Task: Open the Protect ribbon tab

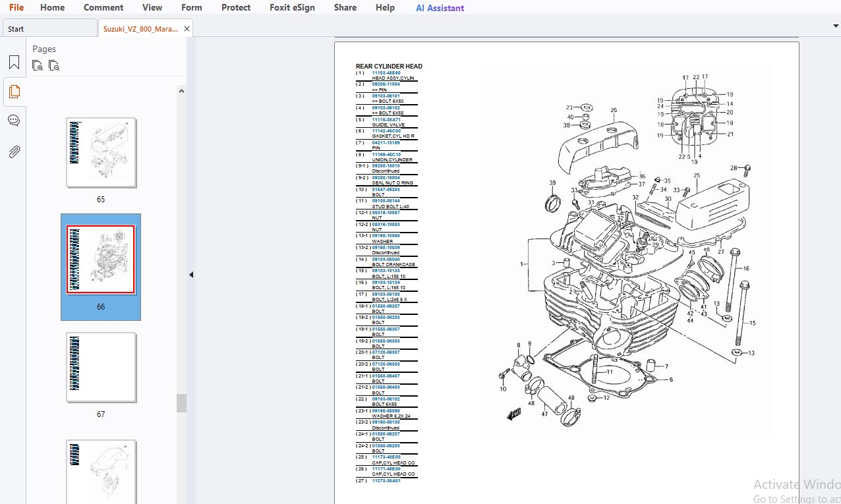Action: pyautogui.click(x=236, y=7)
